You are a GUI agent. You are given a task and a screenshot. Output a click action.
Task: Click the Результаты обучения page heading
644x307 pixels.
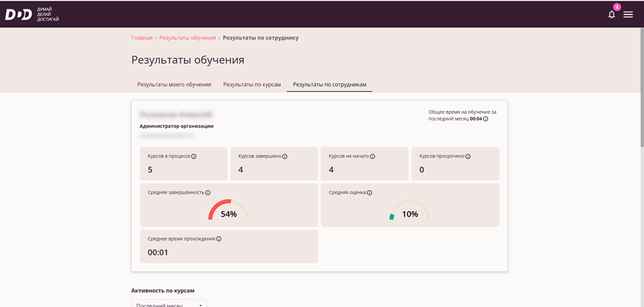[188, 60]
